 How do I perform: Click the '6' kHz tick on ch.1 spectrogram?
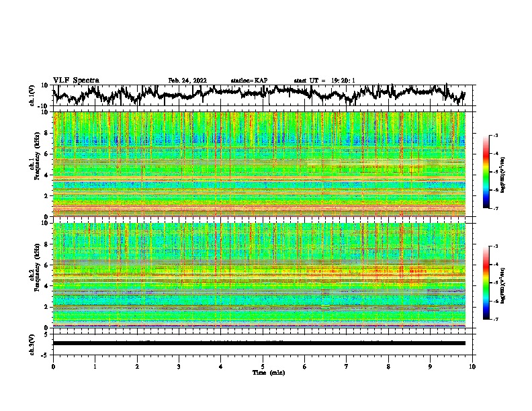47,154
